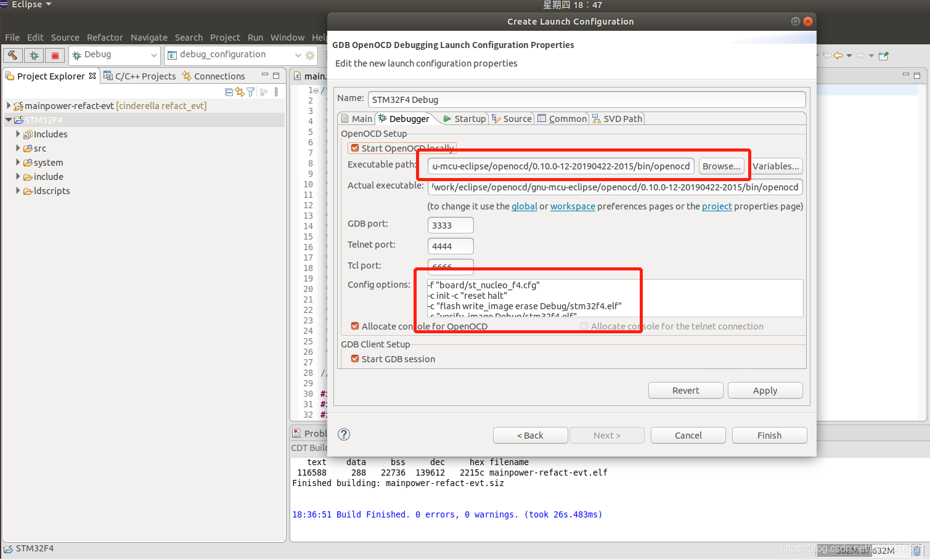
Task: Click the dialog help question mark icon
Action: pyautogui.click(x=344, y=434)
